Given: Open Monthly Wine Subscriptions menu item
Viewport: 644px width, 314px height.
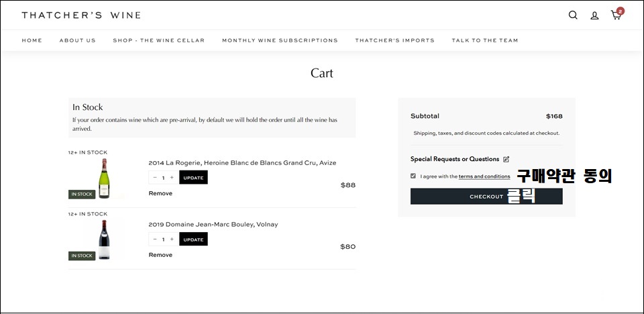Looking at the screenshot, I should 280,40.
